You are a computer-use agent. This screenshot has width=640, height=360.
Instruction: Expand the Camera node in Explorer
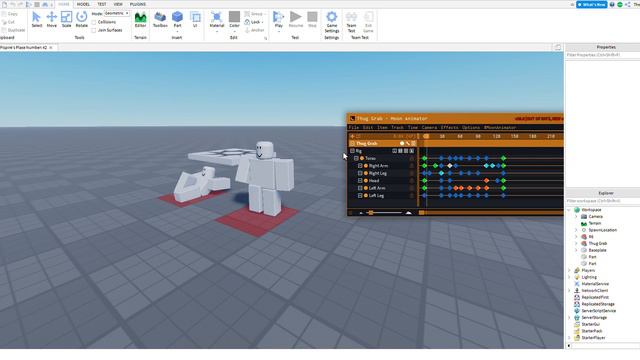point(576,217)
